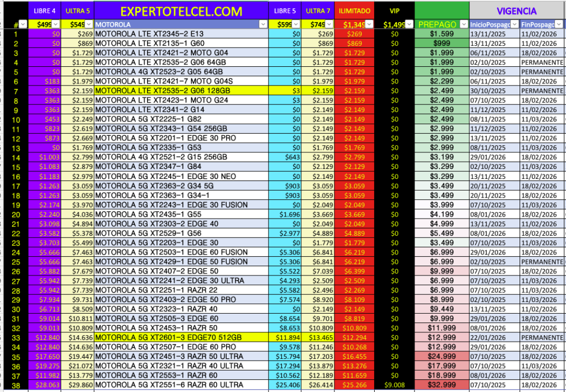The image size is (566, 392).
Task: Expand the InicioPospago filter arrow
Action: click(x=515, y=25)
